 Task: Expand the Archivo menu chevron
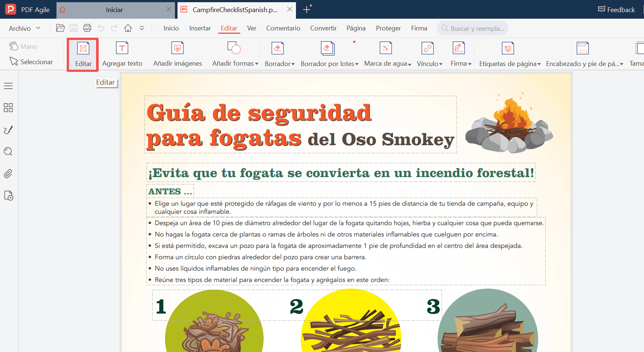(38, 28)
